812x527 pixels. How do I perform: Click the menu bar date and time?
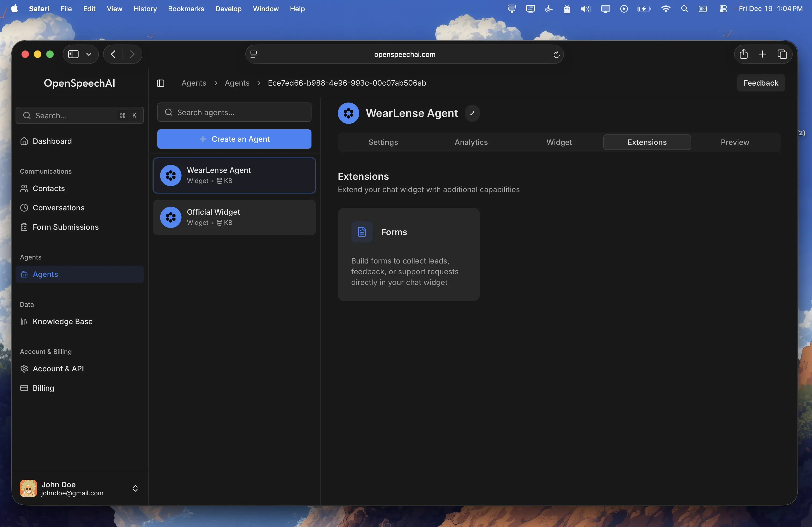pos(771,9)
